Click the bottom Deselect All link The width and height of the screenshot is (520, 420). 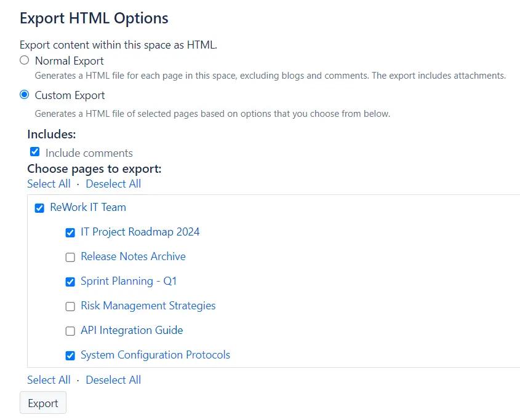click(113, 379)
